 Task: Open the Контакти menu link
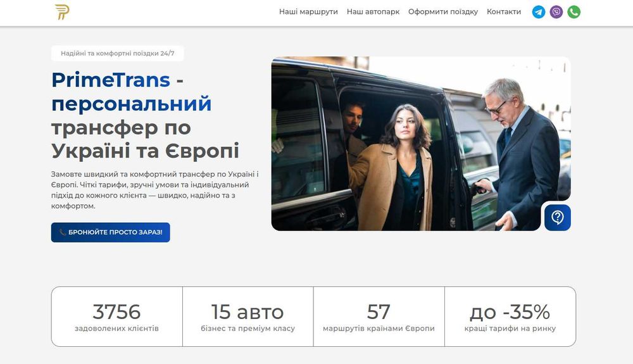(504, 11)
